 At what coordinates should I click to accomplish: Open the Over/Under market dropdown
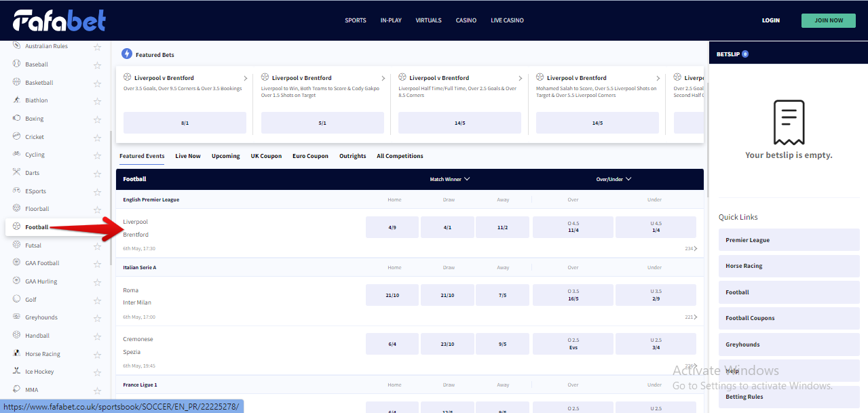[614, 179]
